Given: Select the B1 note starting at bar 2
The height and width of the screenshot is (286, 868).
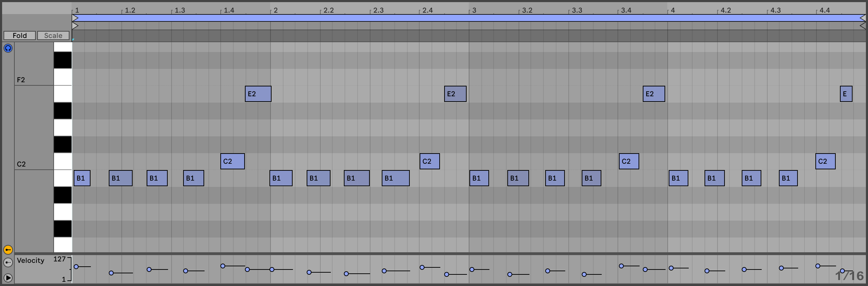Looking at the screenshot, I should pyautogui.click(x=281, y=178).
